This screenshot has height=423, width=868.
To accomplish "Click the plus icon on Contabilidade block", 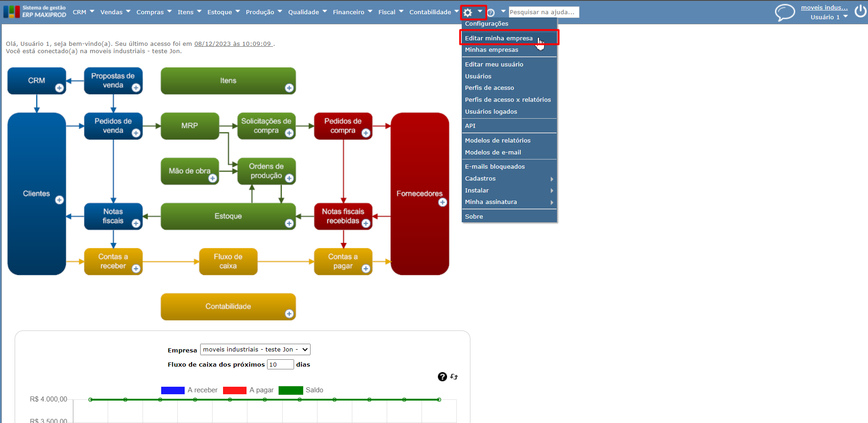I will coord(289,313).
